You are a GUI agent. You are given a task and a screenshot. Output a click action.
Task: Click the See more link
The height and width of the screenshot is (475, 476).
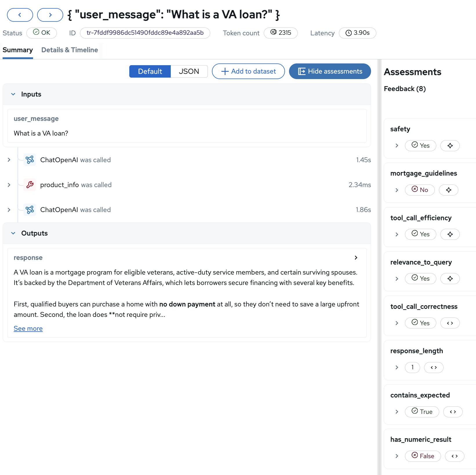pyautogui.click(x=28, y=329)
